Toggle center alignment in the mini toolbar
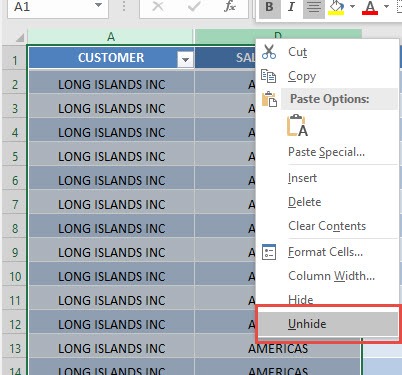 (x=313, y=7)
